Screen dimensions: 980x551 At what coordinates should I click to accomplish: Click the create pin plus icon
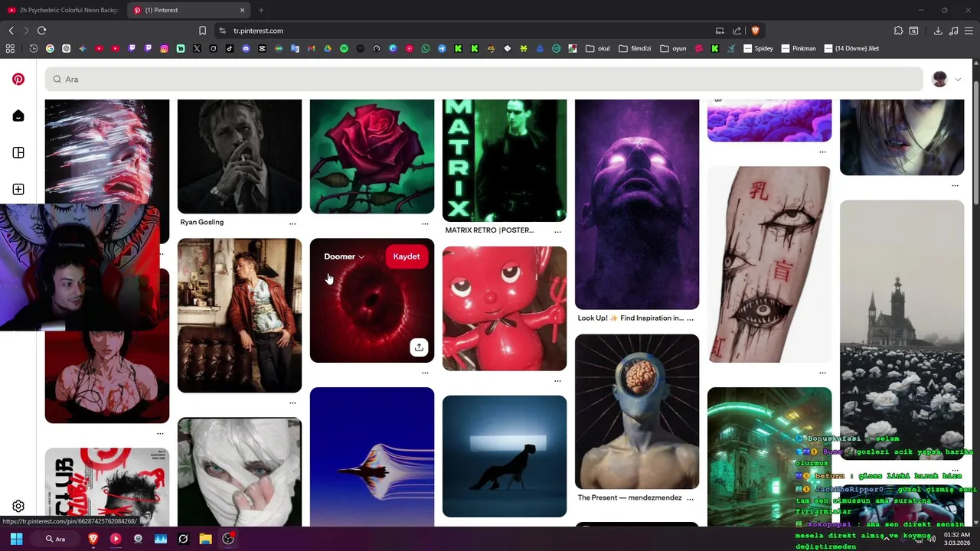click(x=18, y=189)
